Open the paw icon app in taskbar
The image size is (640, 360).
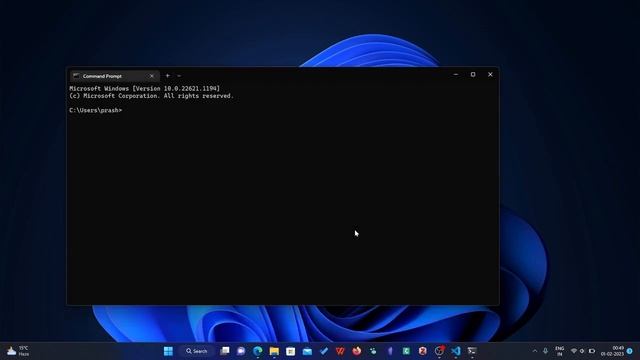(373, 351)
